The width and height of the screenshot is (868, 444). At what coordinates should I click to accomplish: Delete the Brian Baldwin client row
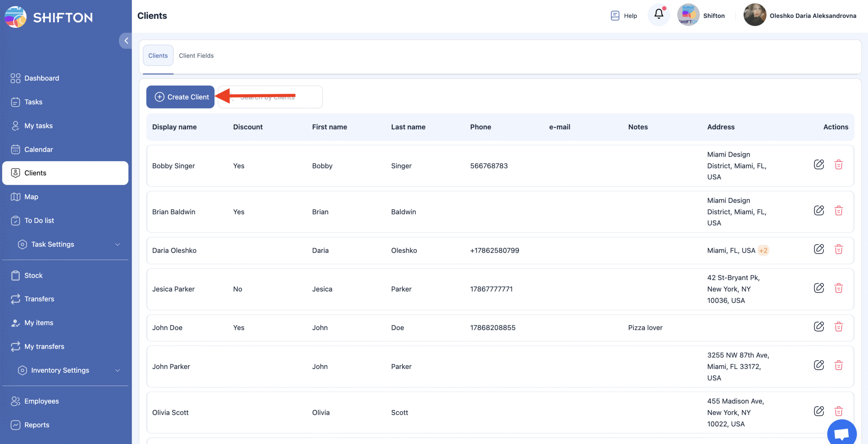coord(838,211)
